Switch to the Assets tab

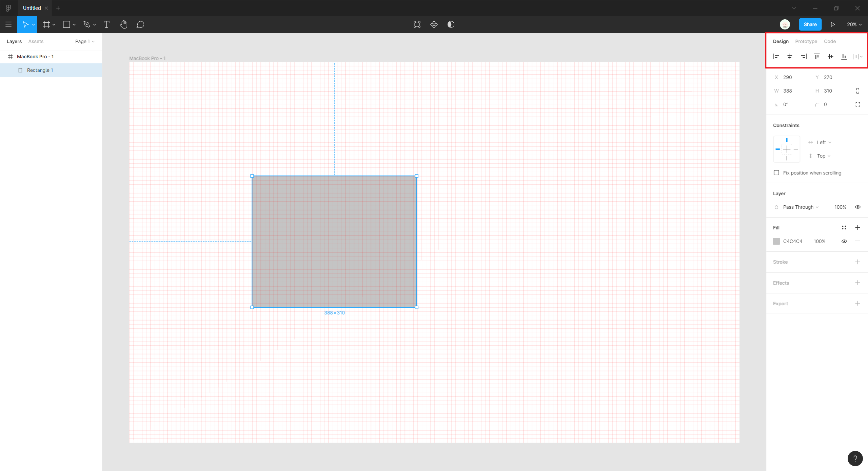pos(36,41)
